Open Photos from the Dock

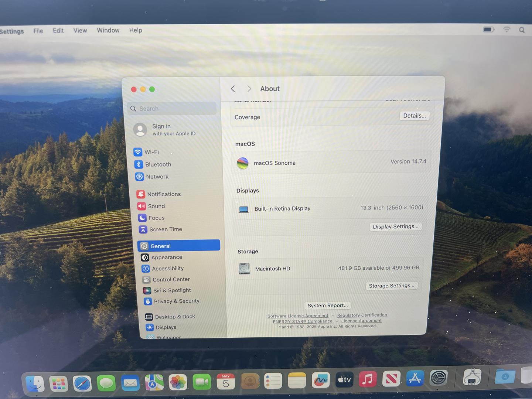click(x=178, y=382)
